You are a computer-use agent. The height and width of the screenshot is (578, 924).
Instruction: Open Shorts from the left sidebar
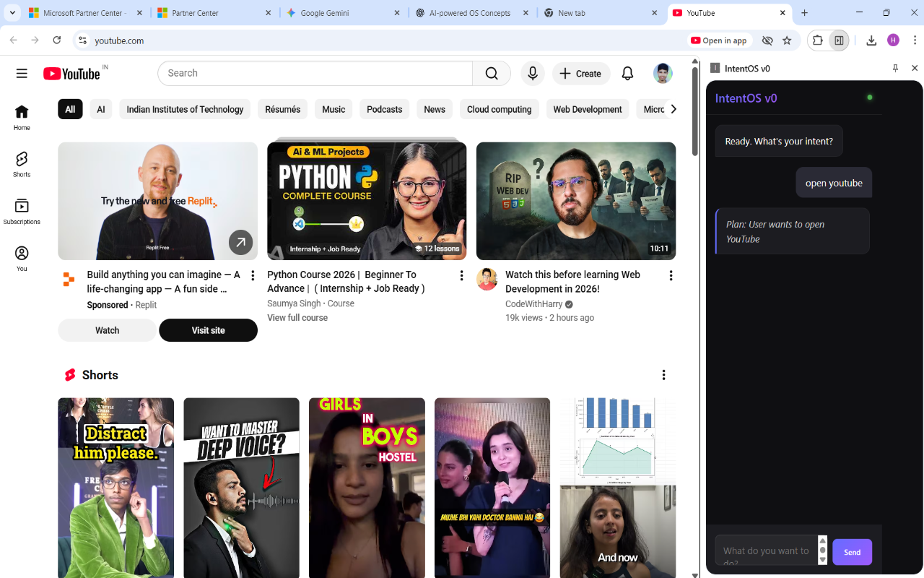click(x=22, y=164)
